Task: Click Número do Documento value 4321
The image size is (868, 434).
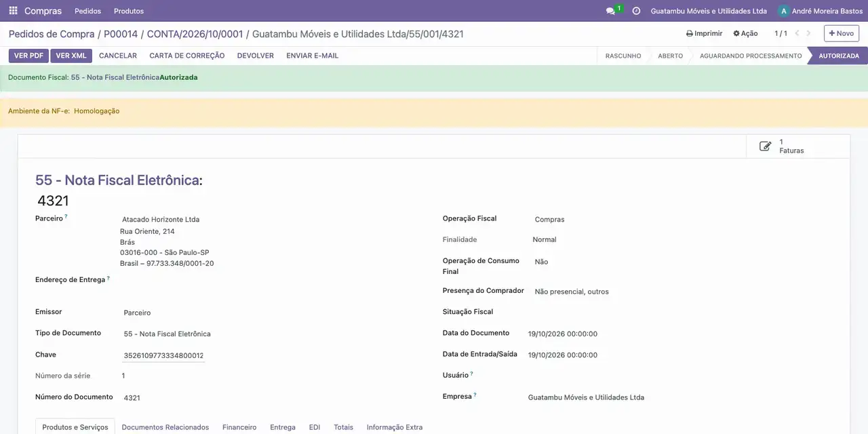Action: [132, 397]
